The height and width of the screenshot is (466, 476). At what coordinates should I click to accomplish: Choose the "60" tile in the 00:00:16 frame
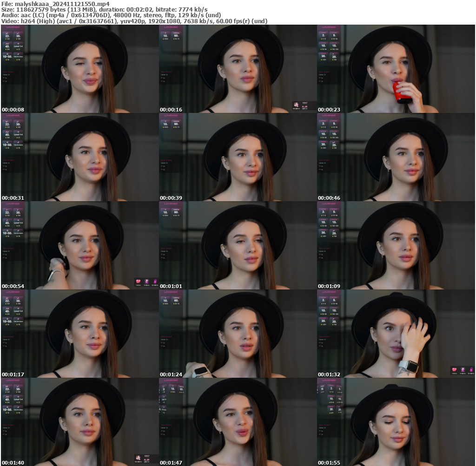(x=176, y=36)
